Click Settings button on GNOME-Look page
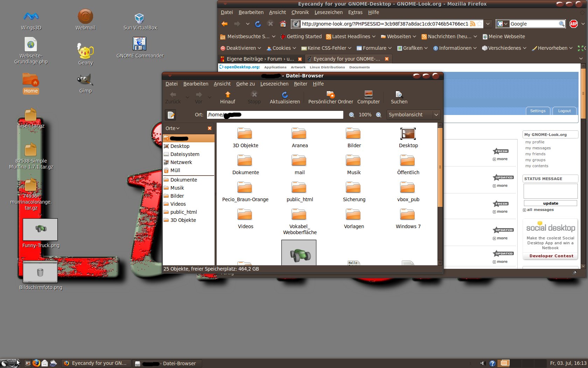The width and height of the screenshot is (588, 368). pos(538,111)
